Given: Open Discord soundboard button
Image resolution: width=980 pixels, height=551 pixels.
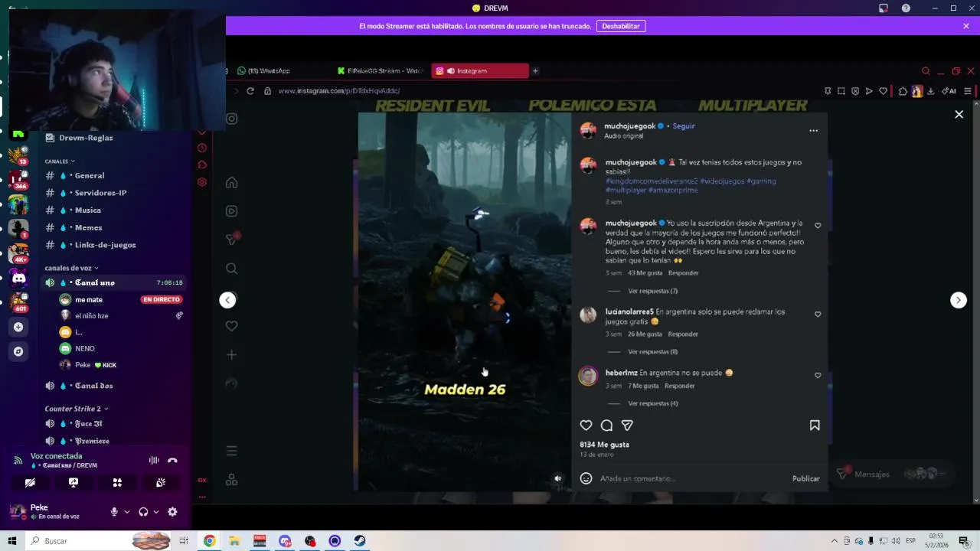Looking at the screenshot, I should (161, 483).
